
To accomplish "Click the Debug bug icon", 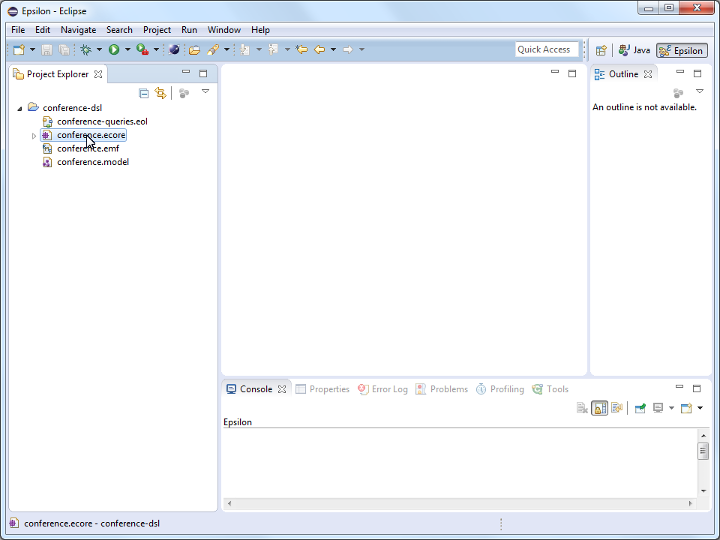I will pos(86,50).
